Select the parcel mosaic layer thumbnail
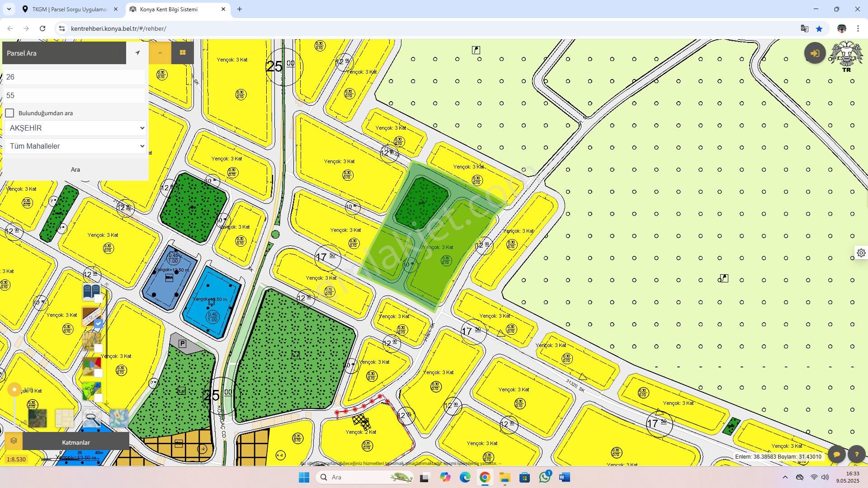The image size is (868, 488). pos(91,341)
